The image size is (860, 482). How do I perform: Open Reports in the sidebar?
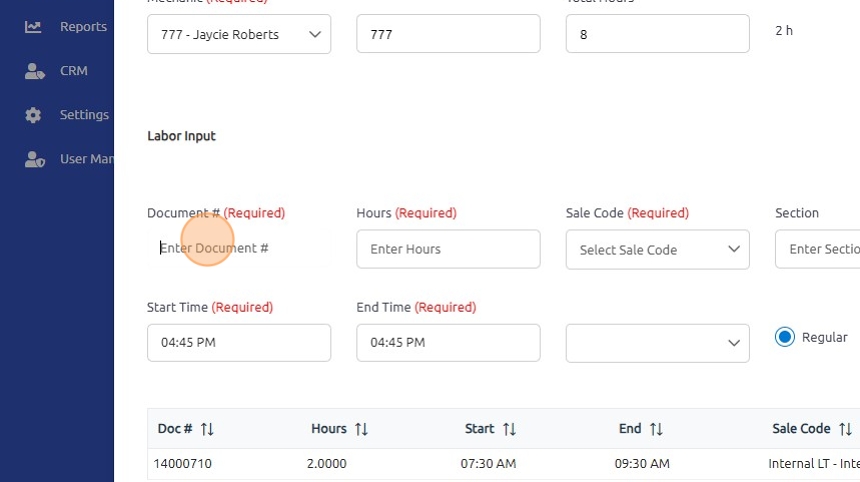coord(83,27)
